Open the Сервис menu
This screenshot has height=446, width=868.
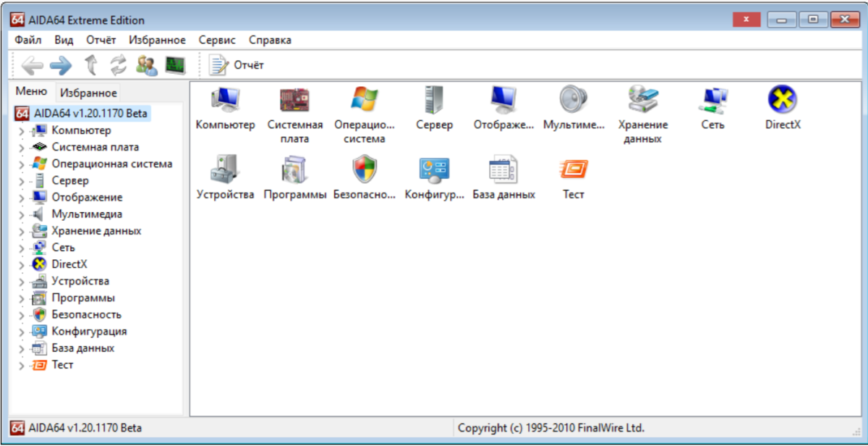point(217,40)
